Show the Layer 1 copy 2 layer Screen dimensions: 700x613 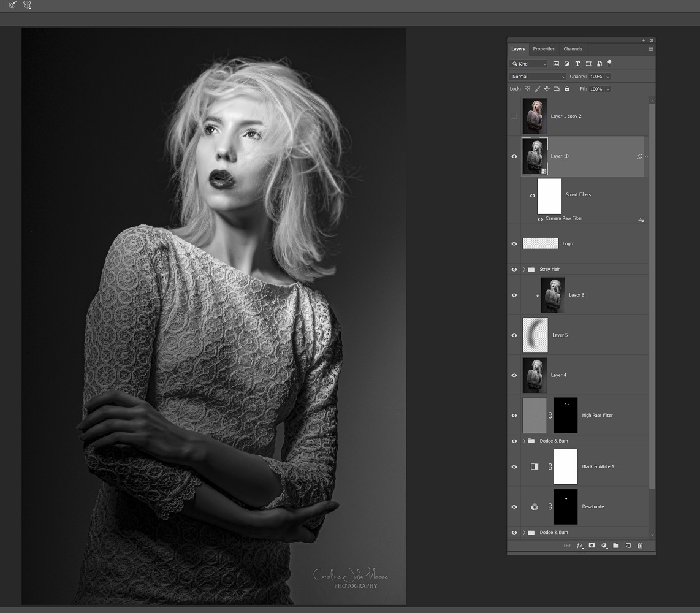click(514, 116)
